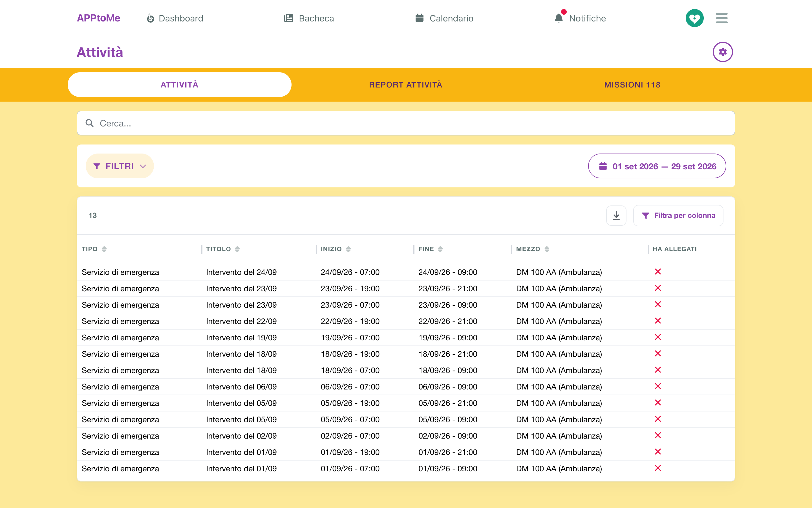Image resolution: width=812 pixels, height=508 pixels.
Task: Click into the Cerca... search field
Action: (x=406, y=123)
